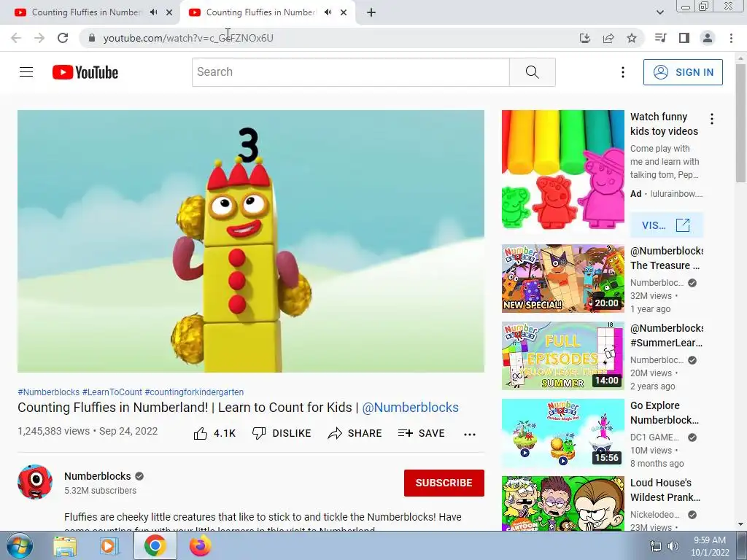The width and height of the screenshot is (747, 560).
Task: Click the address bar URL
Action: point(188,38)
